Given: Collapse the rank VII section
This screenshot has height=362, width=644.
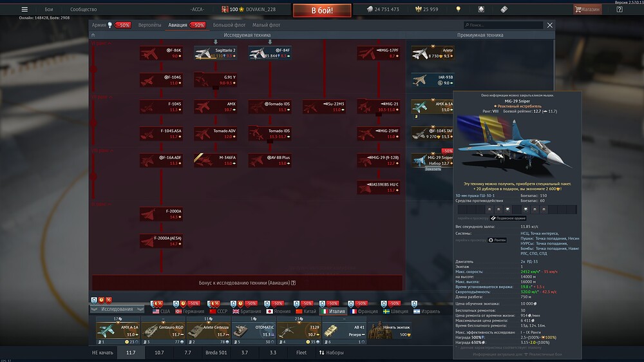Looking at the screenshot, I should 102,97.
